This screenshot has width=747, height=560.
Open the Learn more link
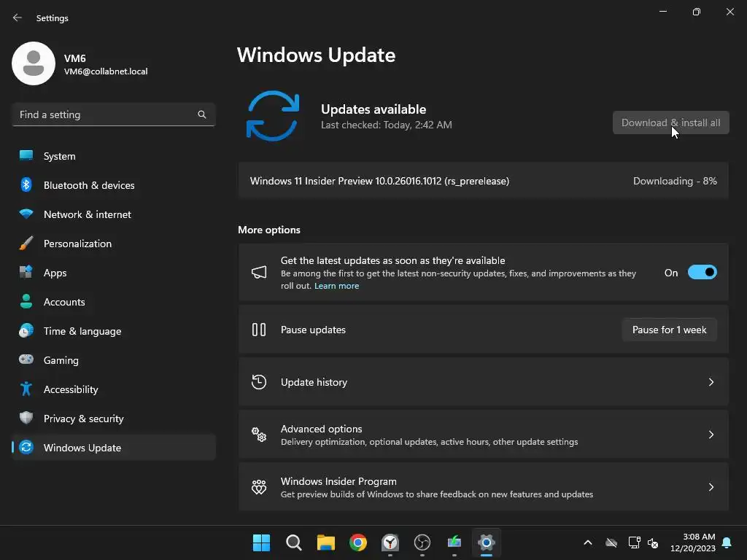(337, 286)
